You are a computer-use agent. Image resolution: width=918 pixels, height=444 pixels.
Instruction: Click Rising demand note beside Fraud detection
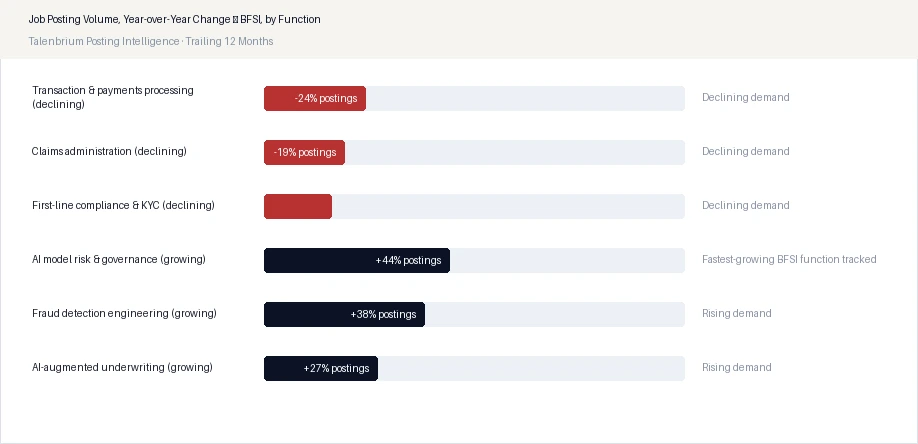(x=737, y=313)
